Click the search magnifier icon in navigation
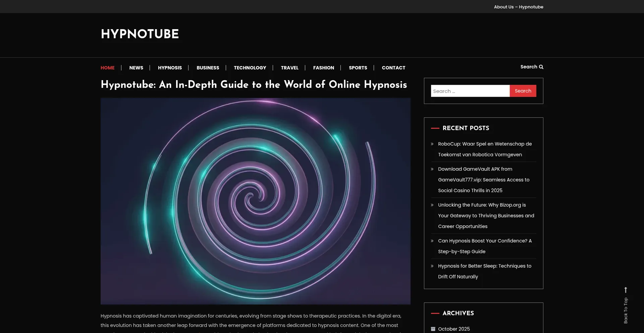 tap(541, 67)
